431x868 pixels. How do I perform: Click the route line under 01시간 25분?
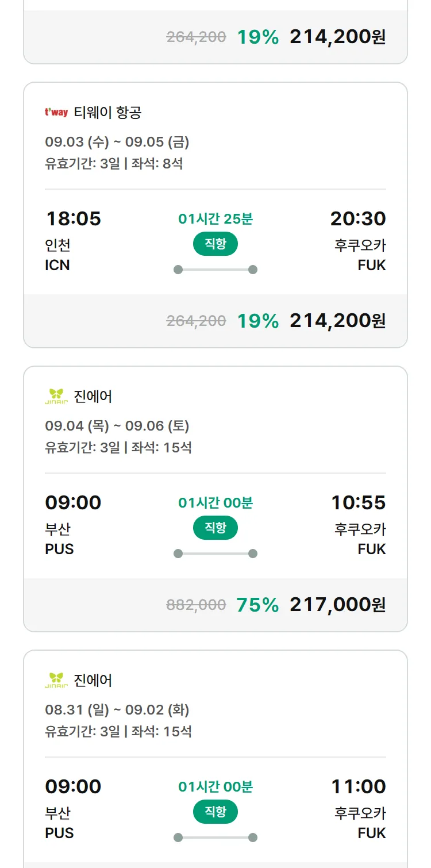coord(215,270)
